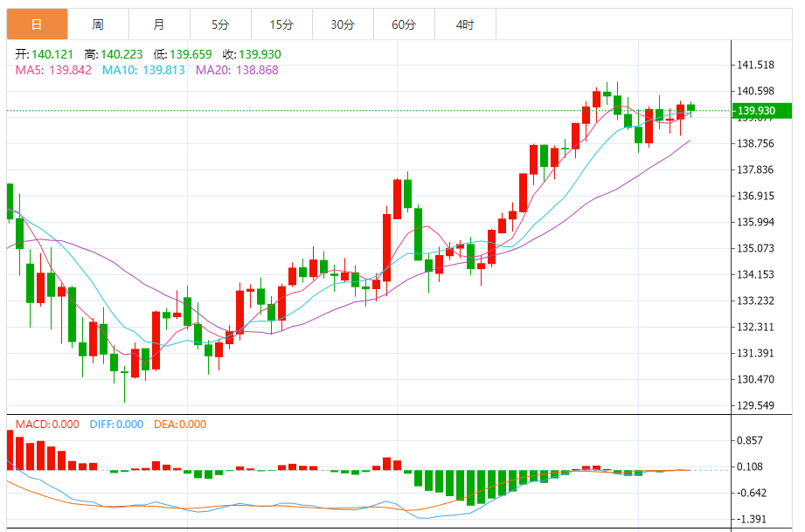805x532 pixels.
Task: Open the 60分 timeframe tab
Action: point(404,24)
